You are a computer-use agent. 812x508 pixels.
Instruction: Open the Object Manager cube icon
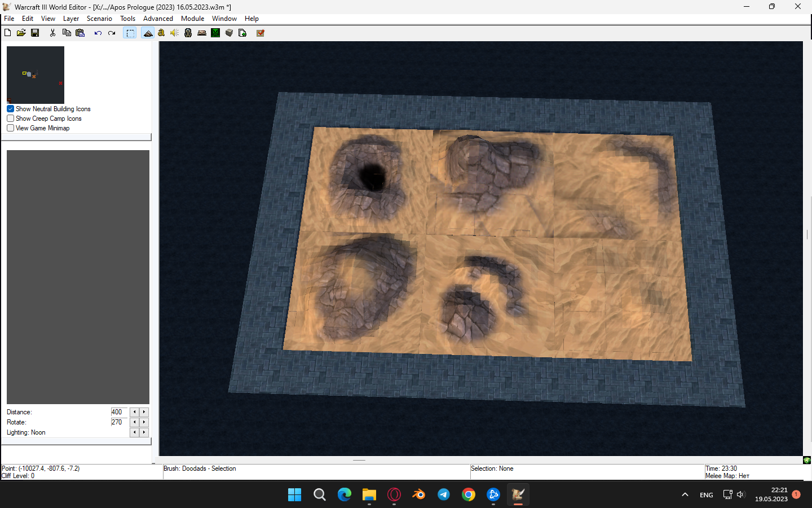[229, 33]
